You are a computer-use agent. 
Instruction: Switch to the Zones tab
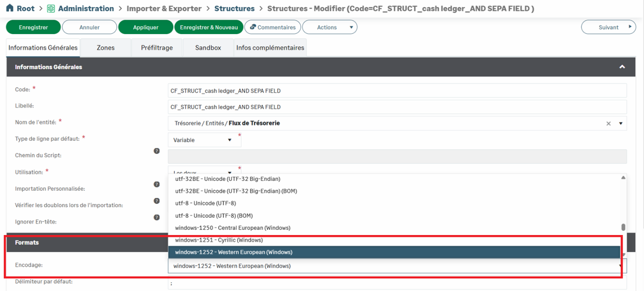106,48
